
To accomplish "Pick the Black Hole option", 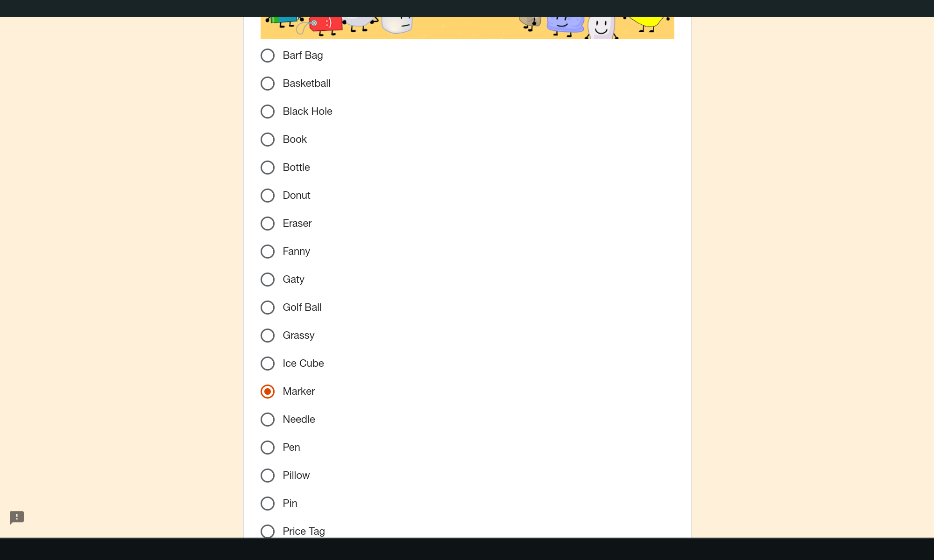I will [268, 112].
